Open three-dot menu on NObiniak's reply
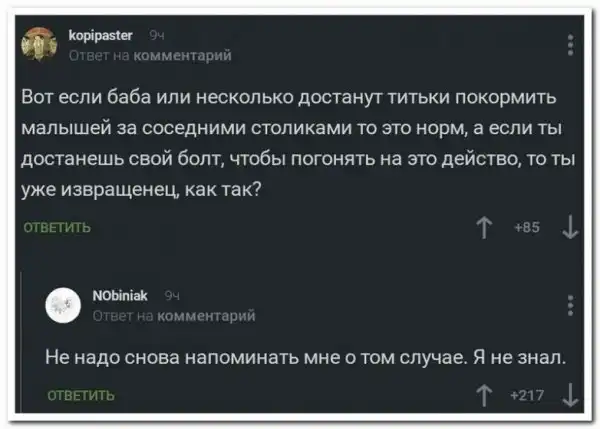 [x=570, y=305]
